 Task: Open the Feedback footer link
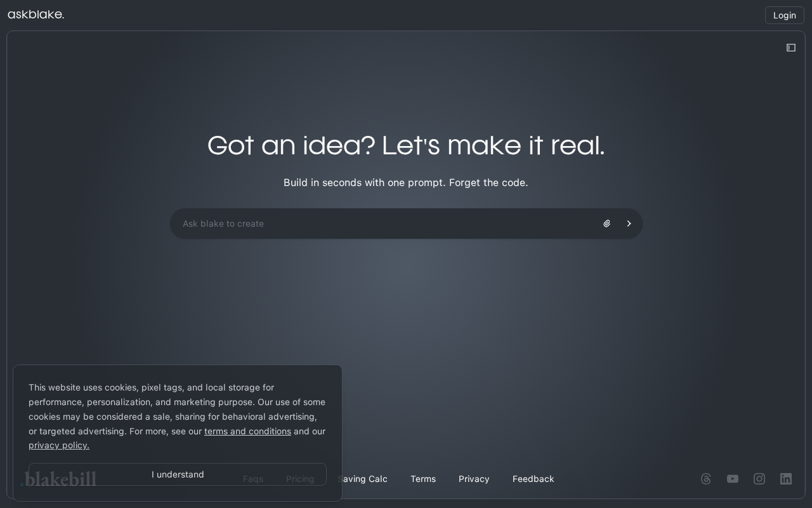click(x=534, y=479)
